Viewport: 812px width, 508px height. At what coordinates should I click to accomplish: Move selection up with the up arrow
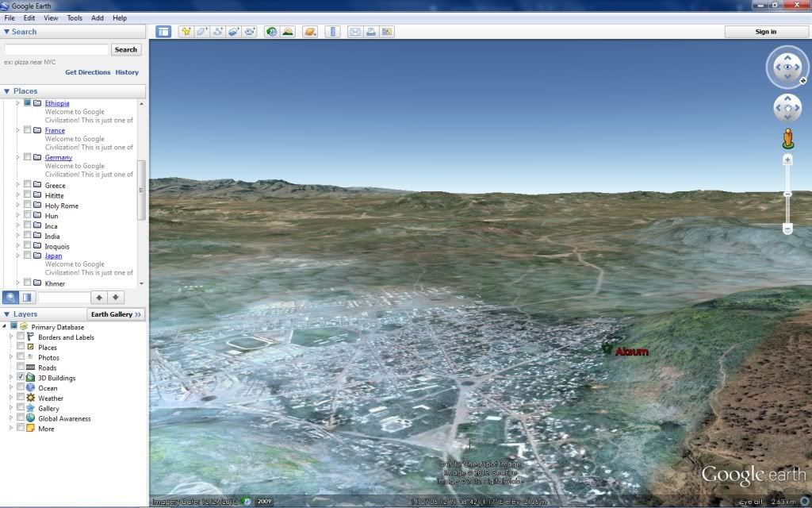coord(99,298)
